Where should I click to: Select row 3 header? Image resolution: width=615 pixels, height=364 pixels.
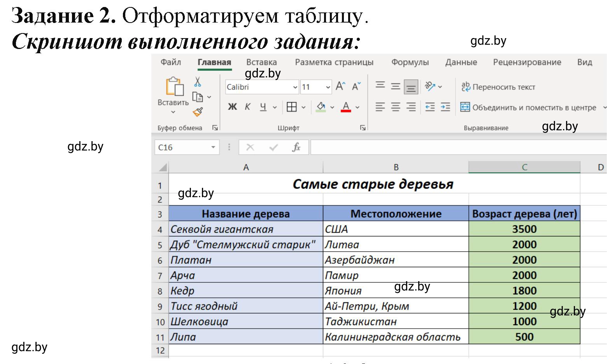160,214
